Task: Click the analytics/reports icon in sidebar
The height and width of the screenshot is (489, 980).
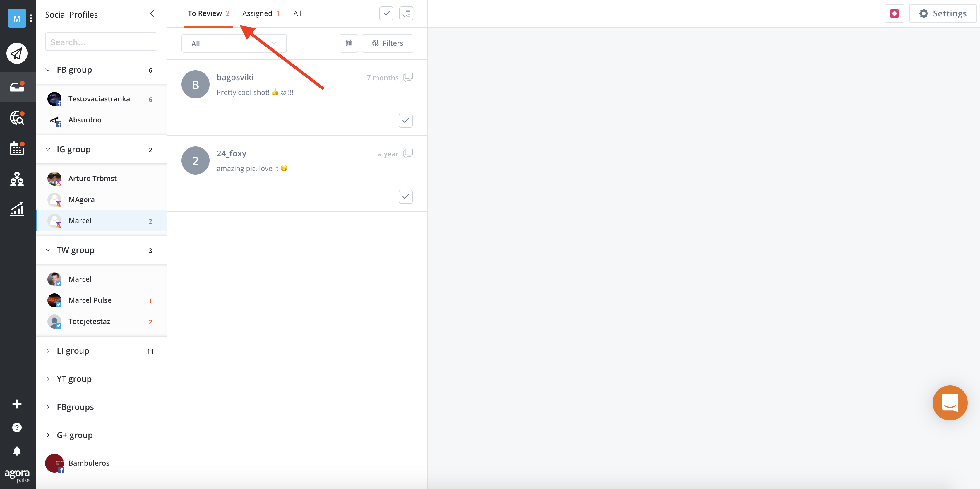Action: click(17, 209)
